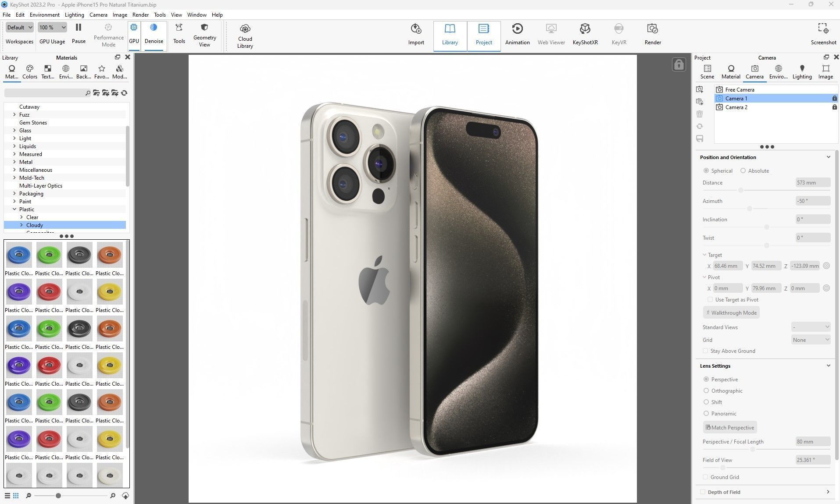This screenshot has width=840, height=504.
Task: Select Camera 1 in camera list
Action: click(x=776, y=98)
